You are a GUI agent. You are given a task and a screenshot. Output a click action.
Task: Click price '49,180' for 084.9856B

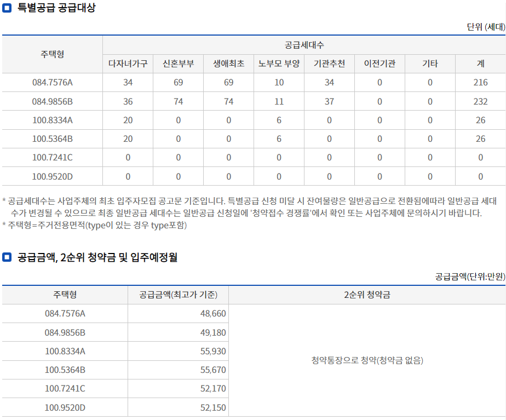213,332
